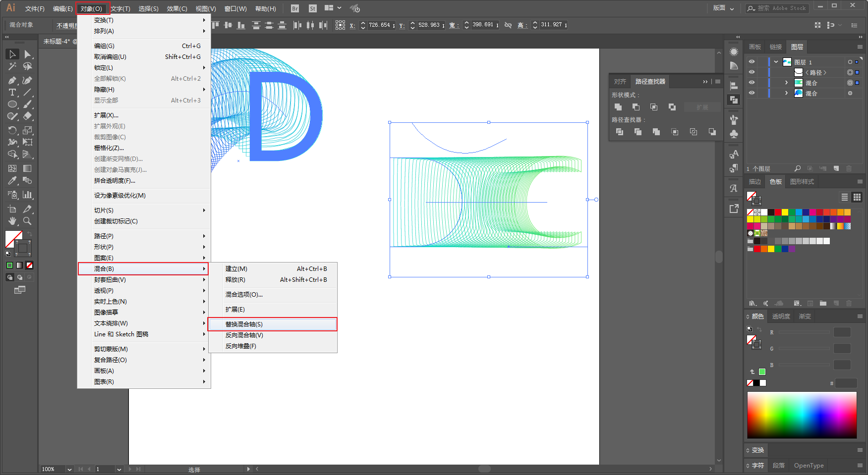The width and height of the screenshot is (868, 475).
Task: Toggle constrain width and height proportions link
Action: (508, 25)
